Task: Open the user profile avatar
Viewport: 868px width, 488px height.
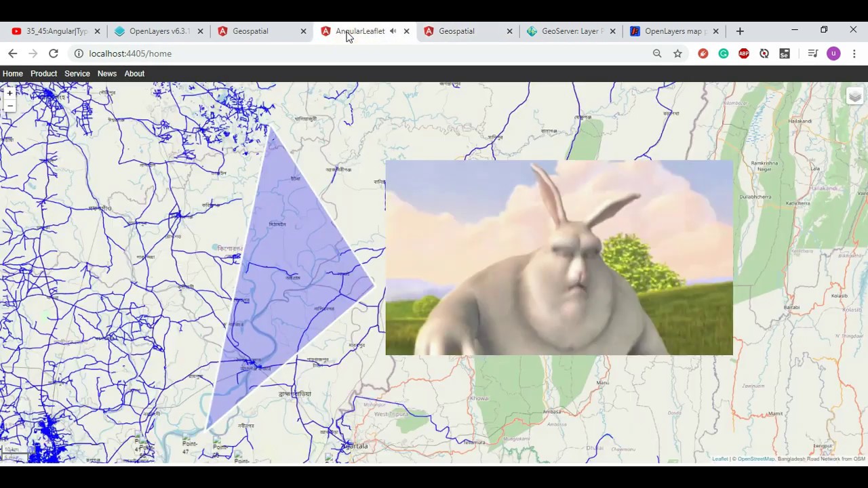Action: pyautogui.click(x=833, y=54)
